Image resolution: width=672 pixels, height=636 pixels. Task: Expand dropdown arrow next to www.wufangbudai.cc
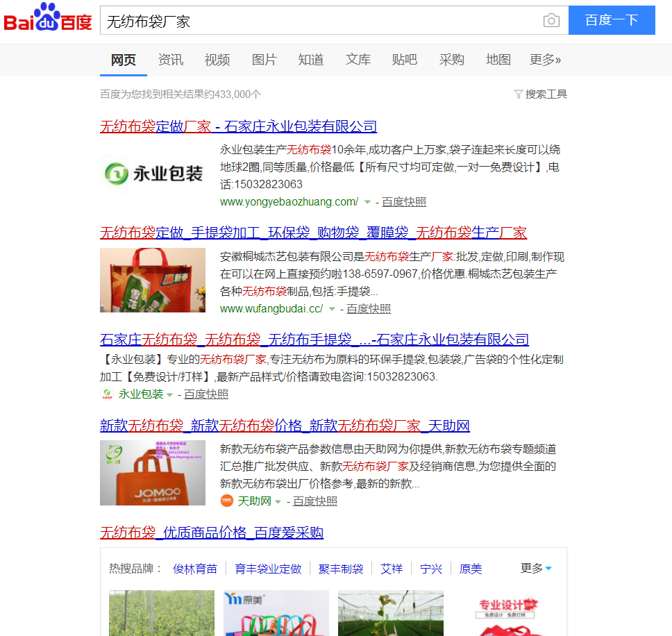coord(332,309)
